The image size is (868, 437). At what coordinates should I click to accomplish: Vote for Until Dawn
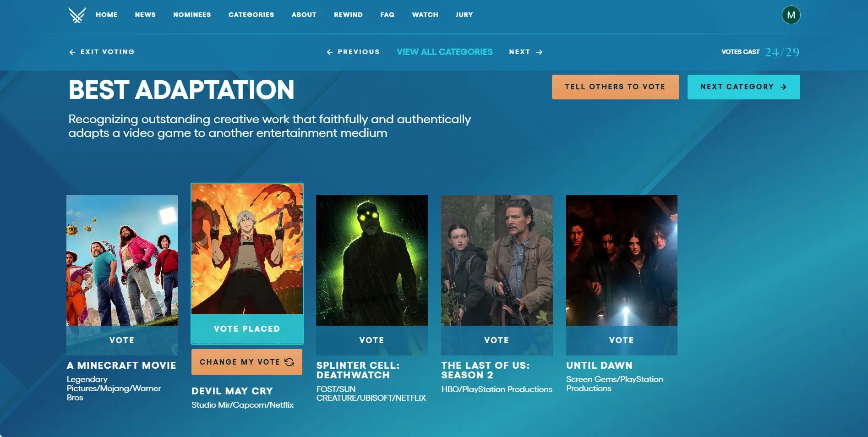622,340
